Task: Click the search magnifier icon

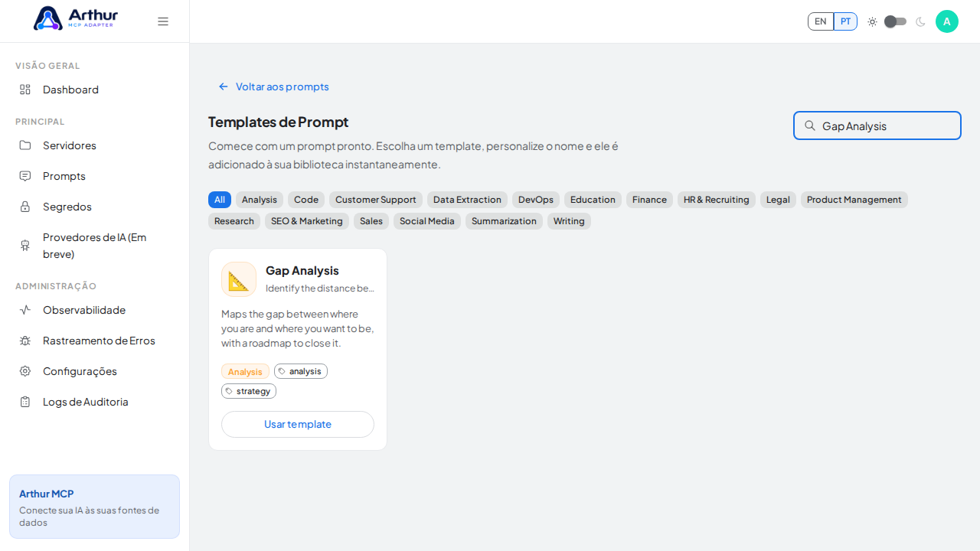Action: (x=810, y=126)
